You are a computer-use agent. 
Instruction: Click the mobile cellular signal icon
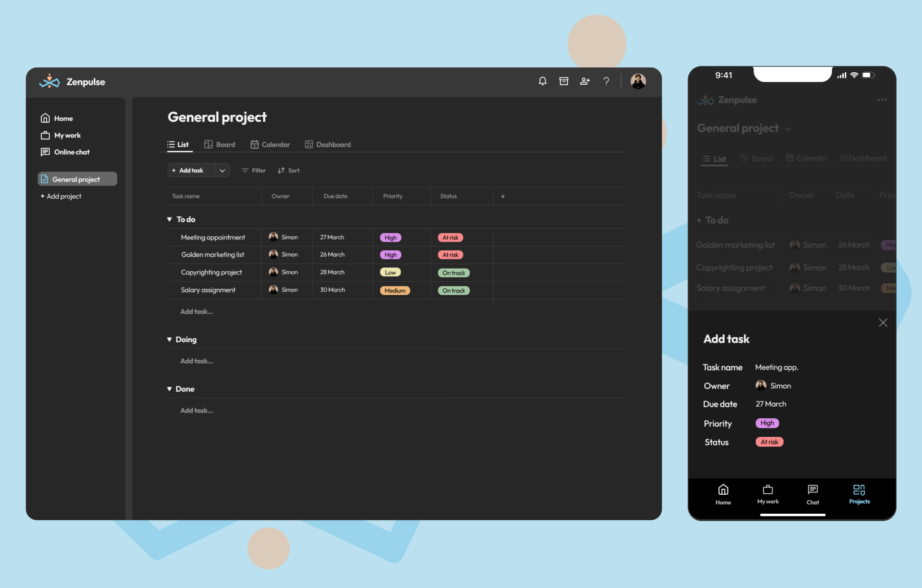pos(842,75)
